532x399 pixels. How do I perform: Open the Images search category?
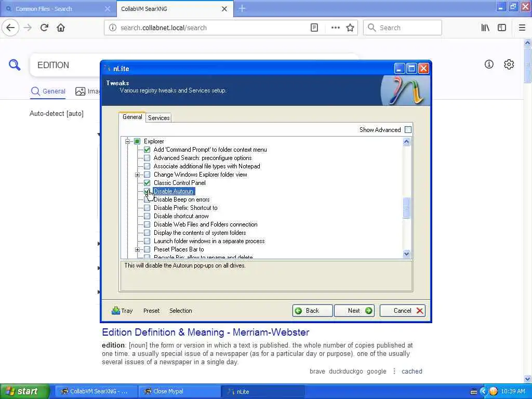(x=87, y=91)
